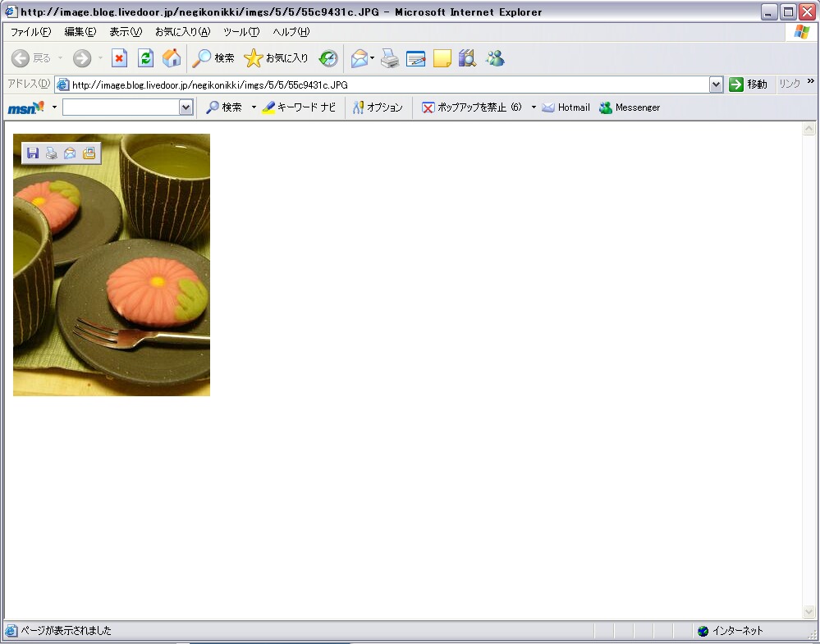
Task: Print the page with printer icon
Action: coord(390,58)
